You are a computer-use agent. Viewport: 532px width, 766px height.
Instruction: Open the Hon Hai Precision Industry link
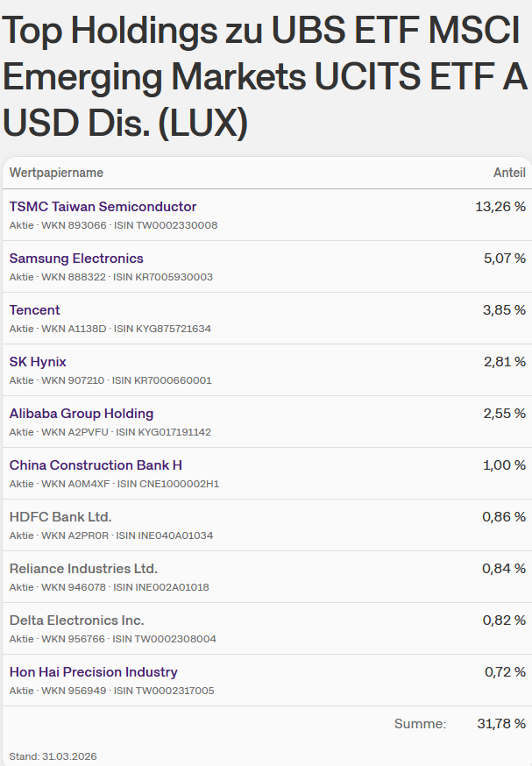[x=93, y=672]
